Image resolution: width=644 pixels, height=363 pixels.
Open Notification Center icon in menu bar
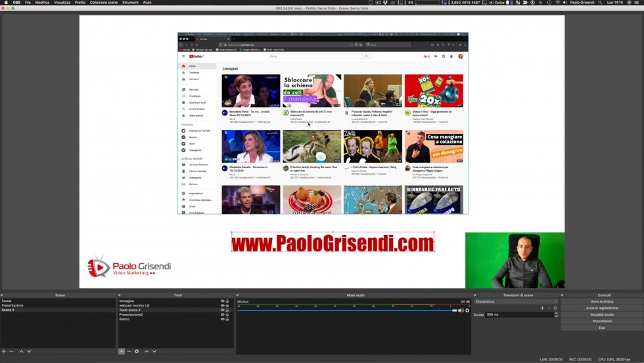638,3
